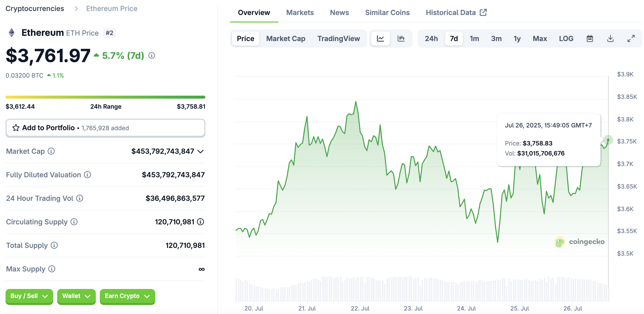Expand chart to fullscreen
The height and width of the screenshot is (314, 644).
click(631, 39)
